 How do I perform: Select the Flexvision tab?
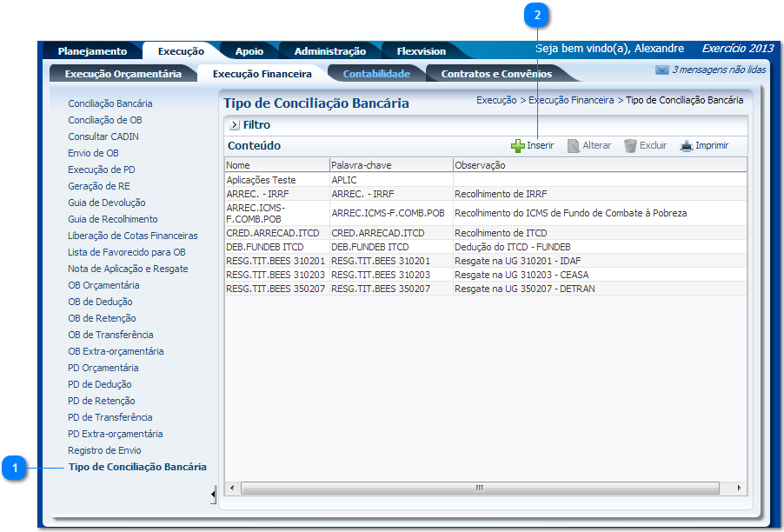pyautogui.click(x=421, y=51)
